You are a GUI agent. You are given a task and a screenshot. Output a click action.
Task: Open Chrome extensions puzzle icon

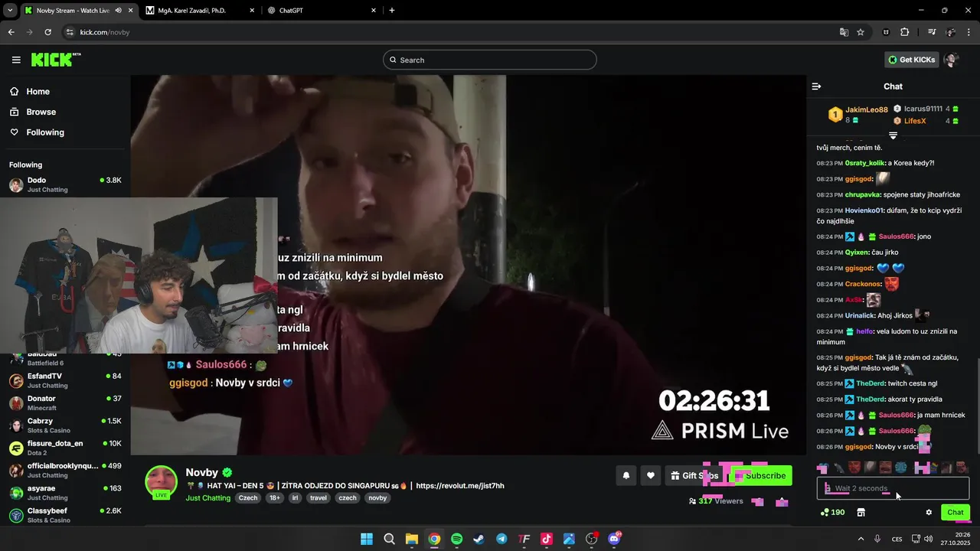click(905, 32)
